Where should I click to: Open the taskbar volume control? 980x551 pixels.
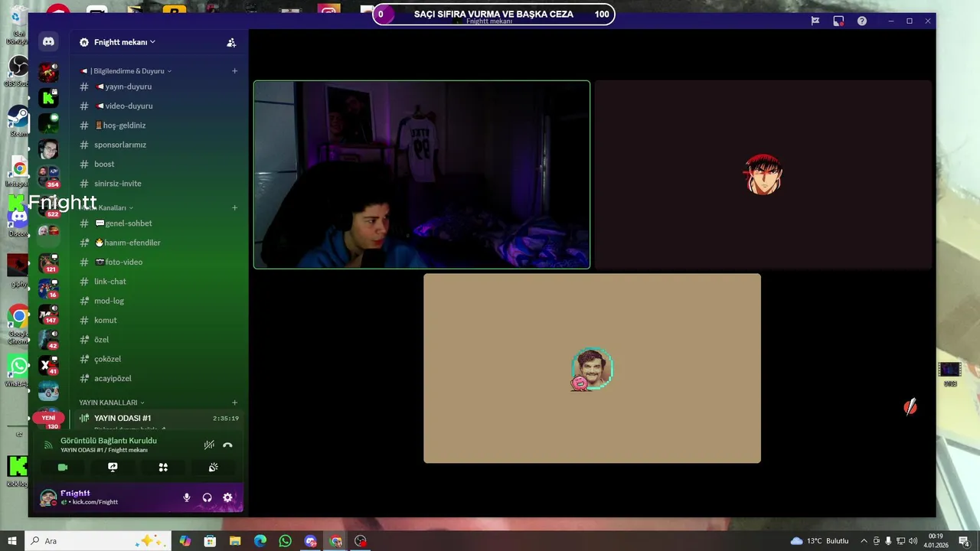tap(913, 541)
